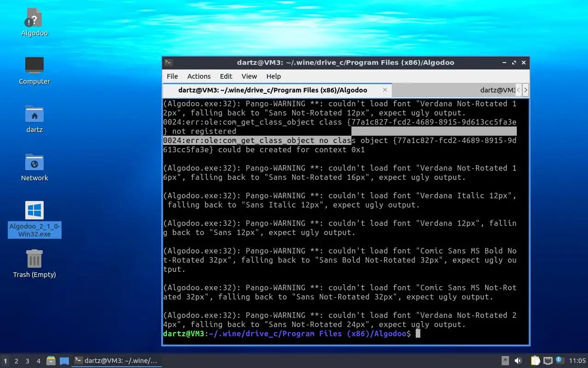Open the Help menu in terminal

274,76
